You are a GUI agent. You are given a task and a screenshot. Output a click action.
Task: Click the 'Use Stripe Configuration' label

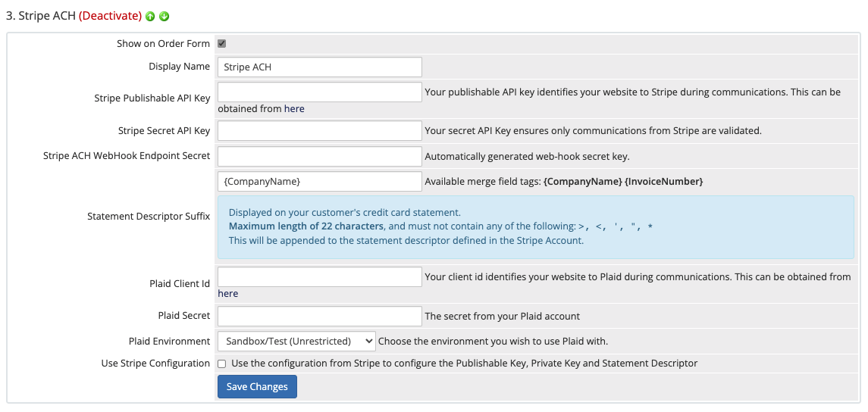pos(155,364)
